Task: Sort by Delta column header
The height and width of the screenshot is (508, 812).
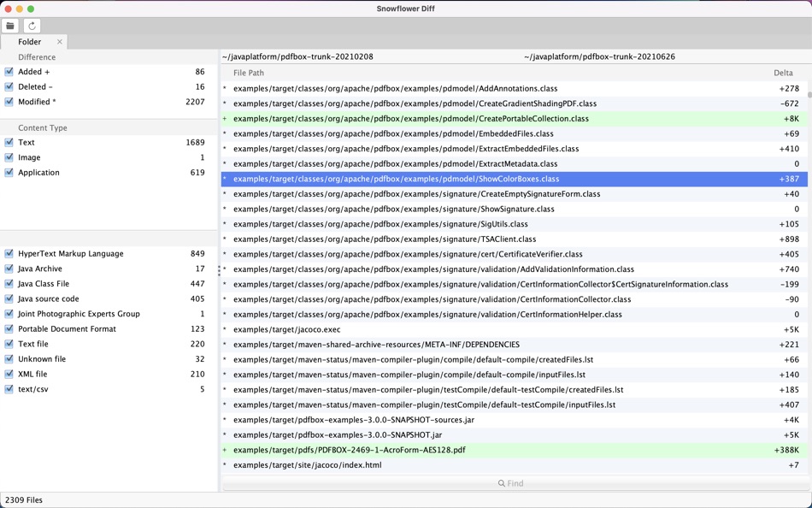Action: [783, 73]
